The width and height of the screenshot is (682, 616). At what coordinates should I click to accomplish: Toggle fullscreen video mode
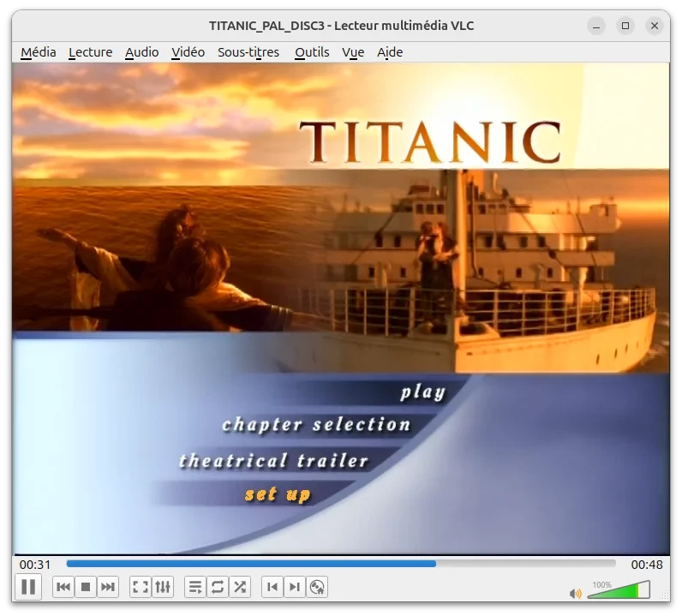tap(141, 587)
